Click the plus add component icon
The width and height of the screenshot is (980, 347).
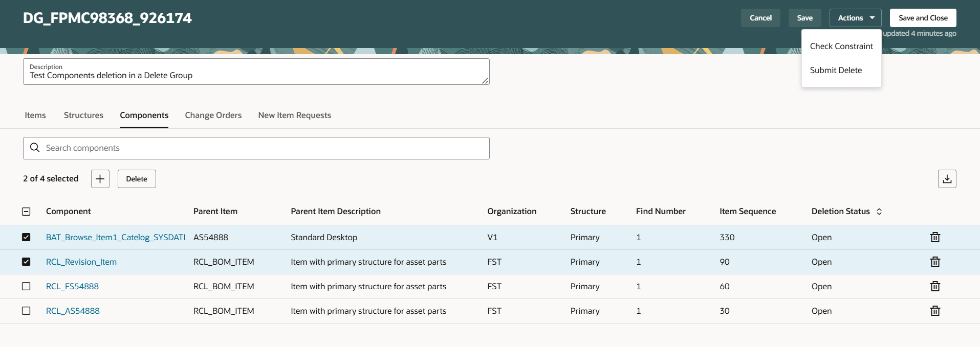[x=100, y=179]
